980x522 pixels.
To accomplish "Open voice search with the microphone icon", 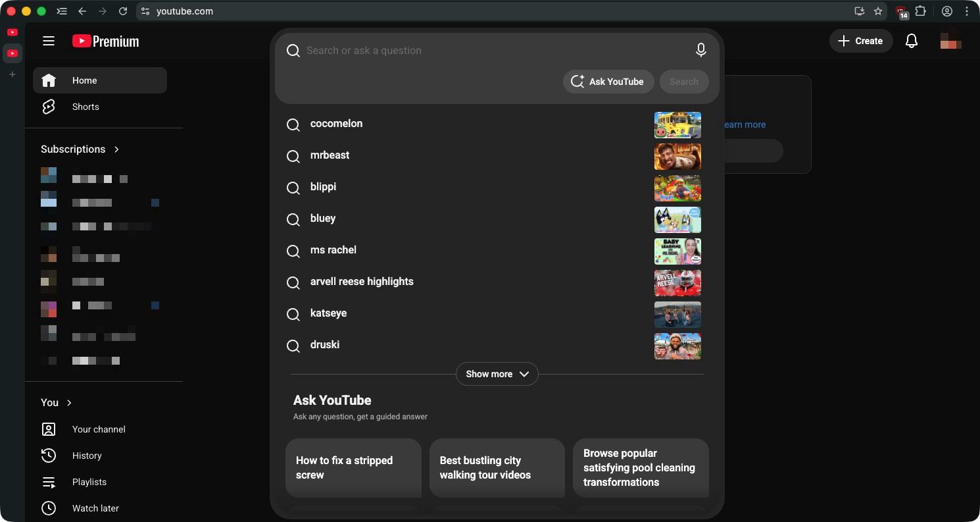I will click(x=700, y=49).
